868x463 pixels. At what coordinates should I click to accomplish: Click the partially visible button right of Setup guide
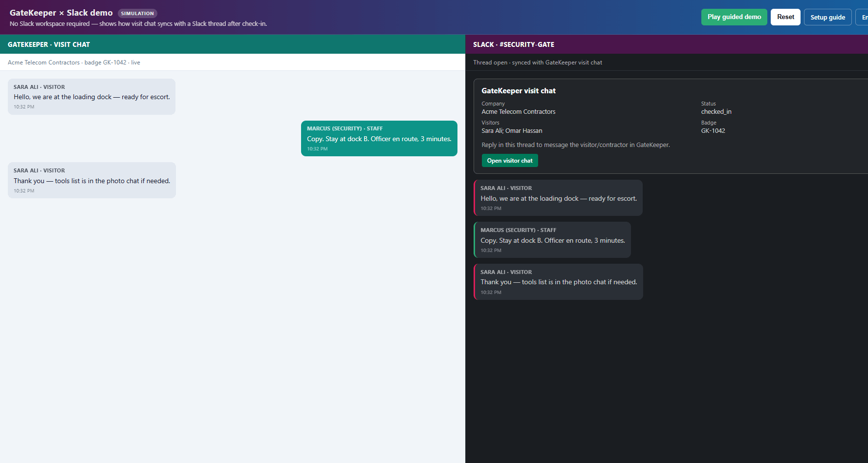point(862,17)
